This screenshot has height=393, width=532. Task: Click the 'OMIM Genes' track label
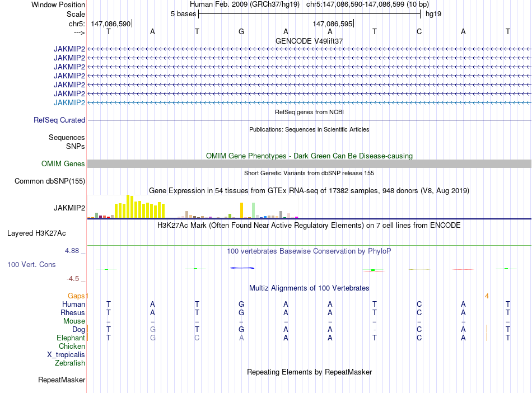coord(63,164)
